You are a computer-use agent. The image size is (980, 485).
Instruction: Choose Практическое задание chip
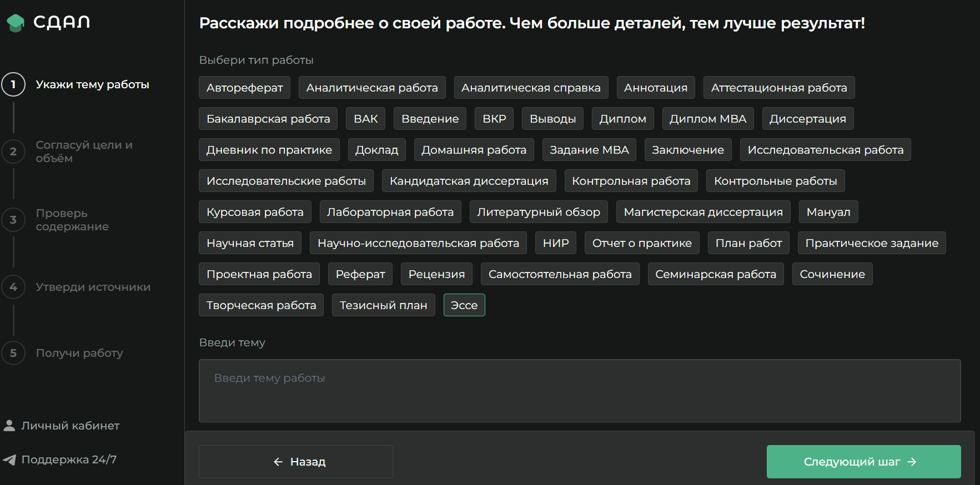872,243
